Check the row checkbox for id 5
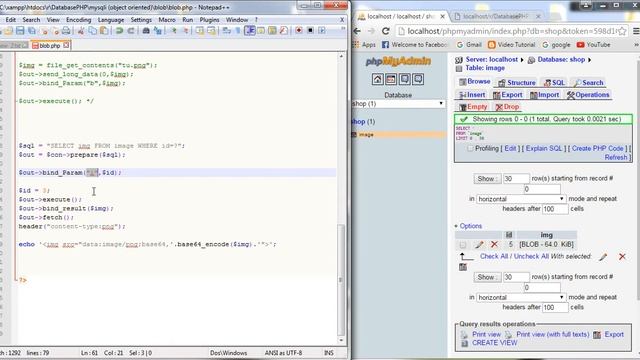Viewport: 640px width, 360px height. click(x=462, y=245)
